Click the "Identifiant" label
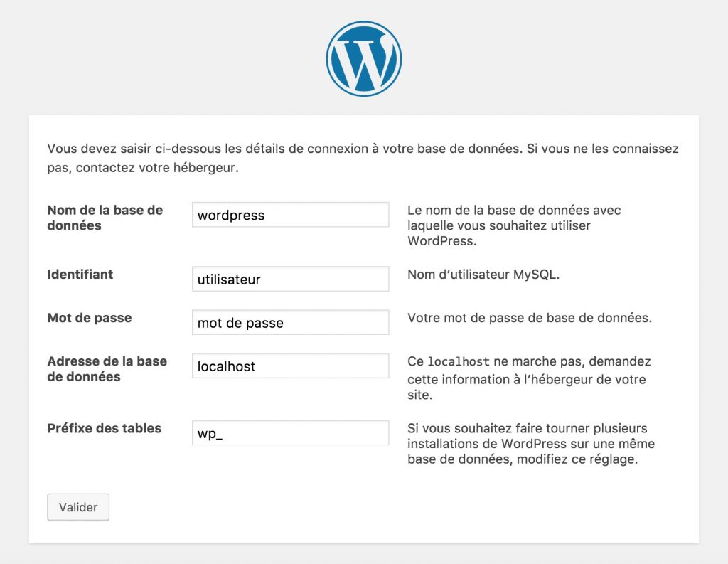The height and width of the screenshot is (564, 728). point(80,274)
